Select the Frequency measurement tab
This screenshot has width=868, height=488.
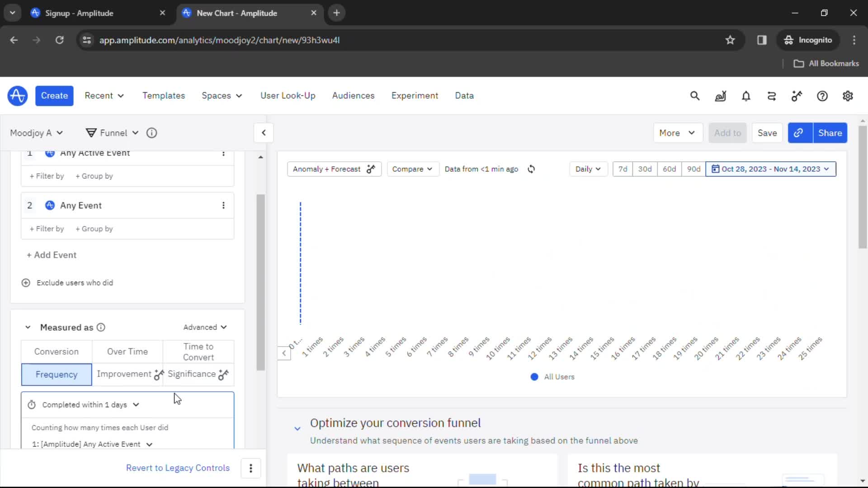56,374
